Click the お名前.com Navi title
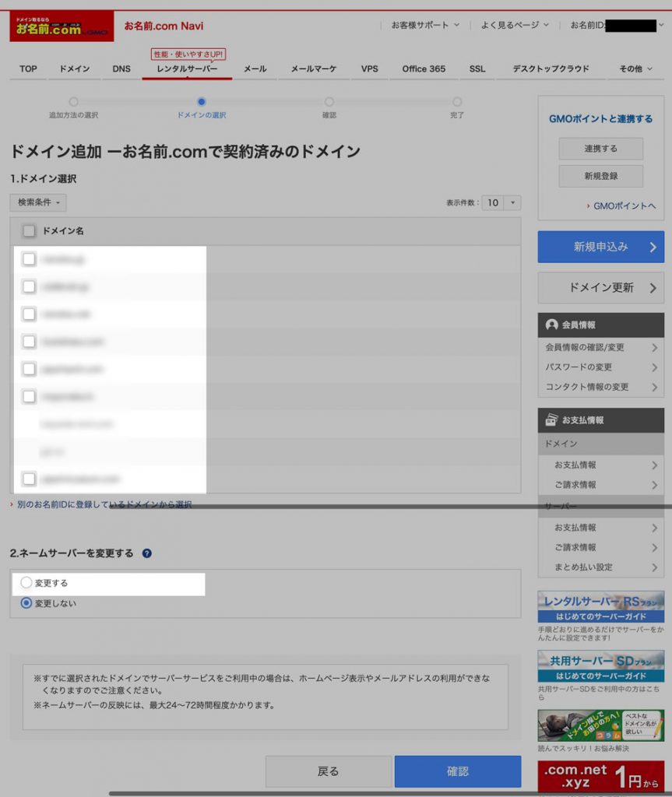 164,26
